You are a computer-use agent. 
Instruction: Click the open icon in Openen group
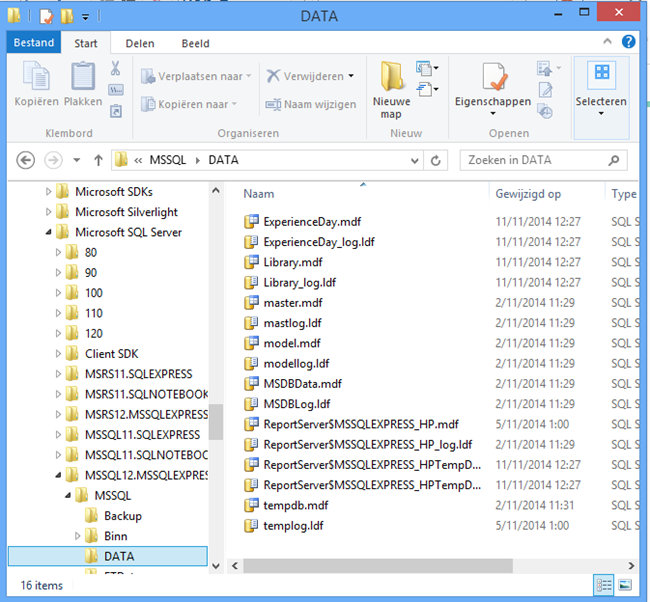click(545, 68)
